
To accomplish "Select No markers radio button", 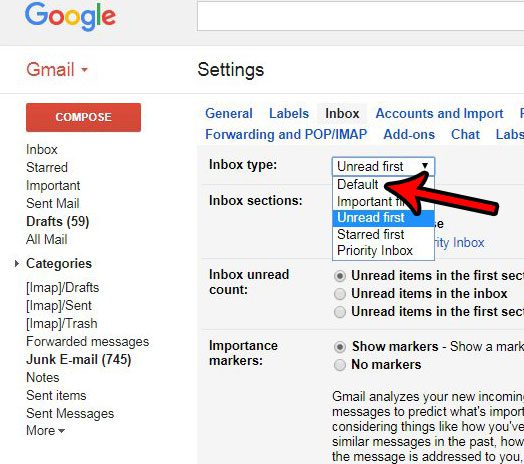I will pos(340,365).
